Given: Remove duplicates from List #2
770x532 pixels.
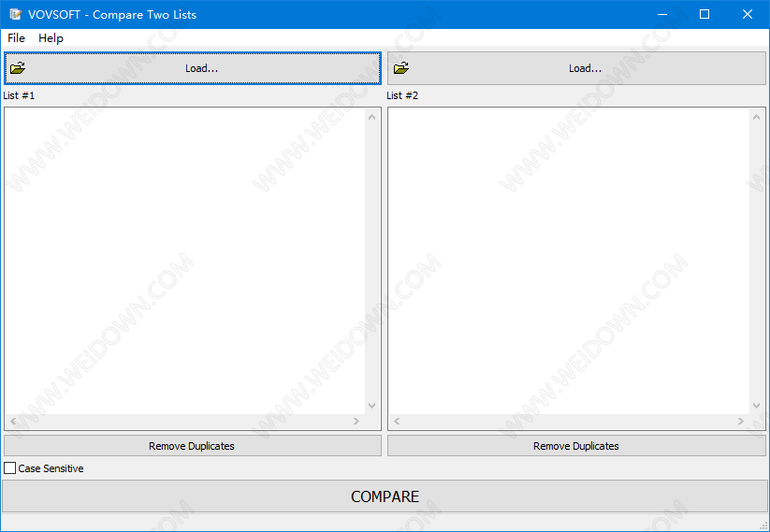Looking at the screenshot, I should pyautogui.click(x=576, y=446).
